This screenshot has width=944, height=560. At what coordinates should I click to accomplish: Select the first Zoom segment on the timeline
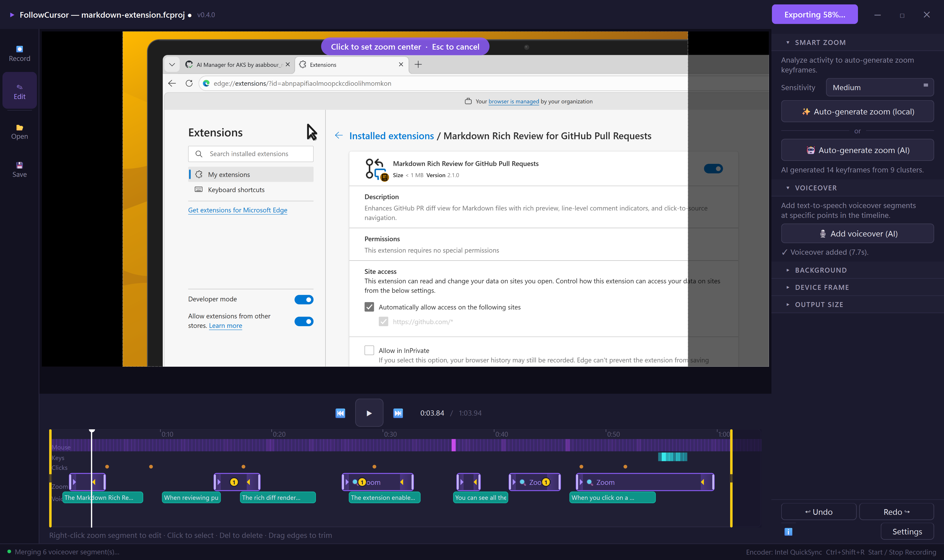click(x=88, y=482)
